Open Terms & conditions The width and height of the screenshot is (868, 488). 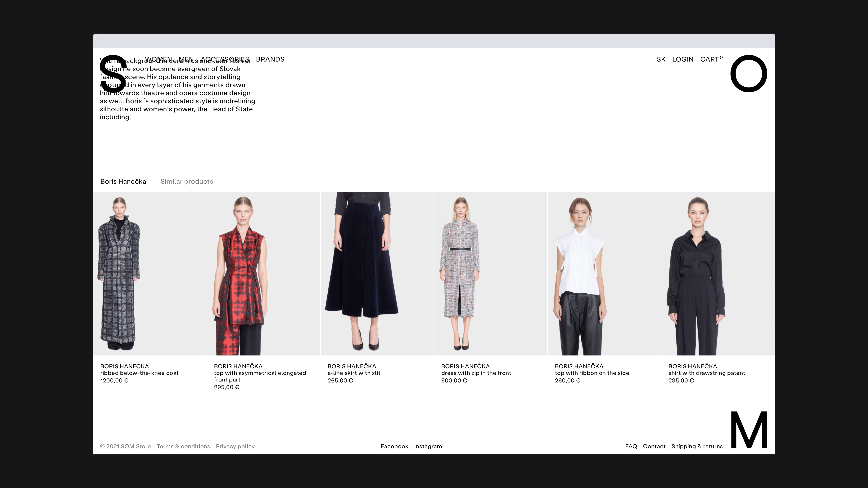pos(183,446)
